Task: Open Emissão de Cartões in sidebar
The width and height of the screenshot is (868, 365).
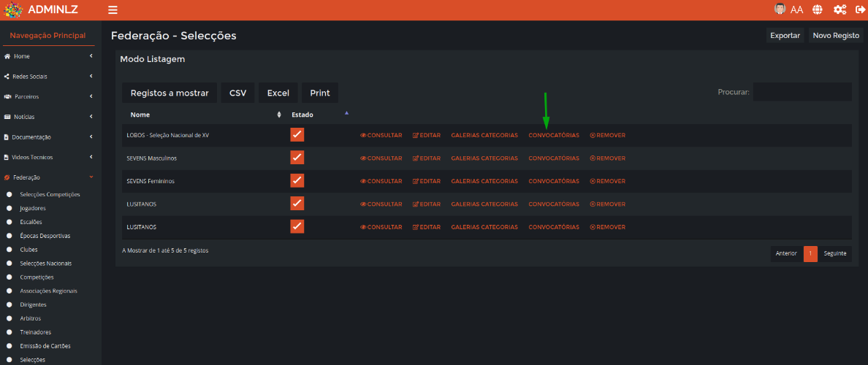Action: [x=45, y=346]
